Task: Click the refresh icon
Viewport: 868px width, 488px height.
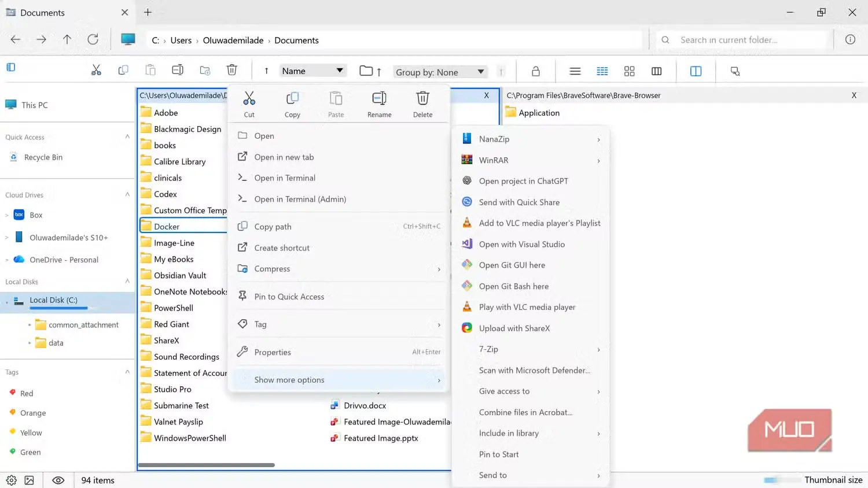Action: (93, 39)
